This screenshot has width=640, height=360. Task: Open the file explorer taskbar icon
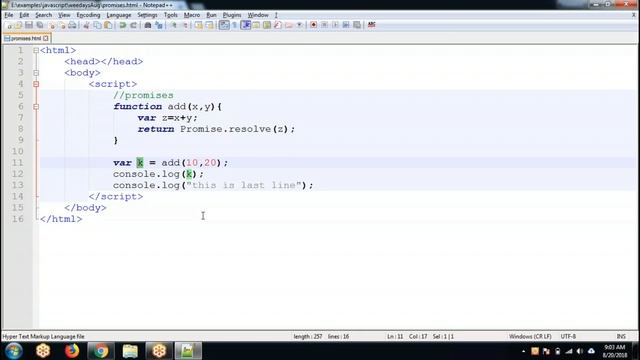tap(130, 351)
